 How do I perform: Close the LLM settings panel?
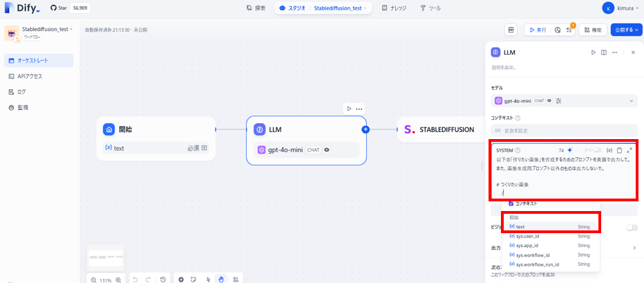click(633, 52)
